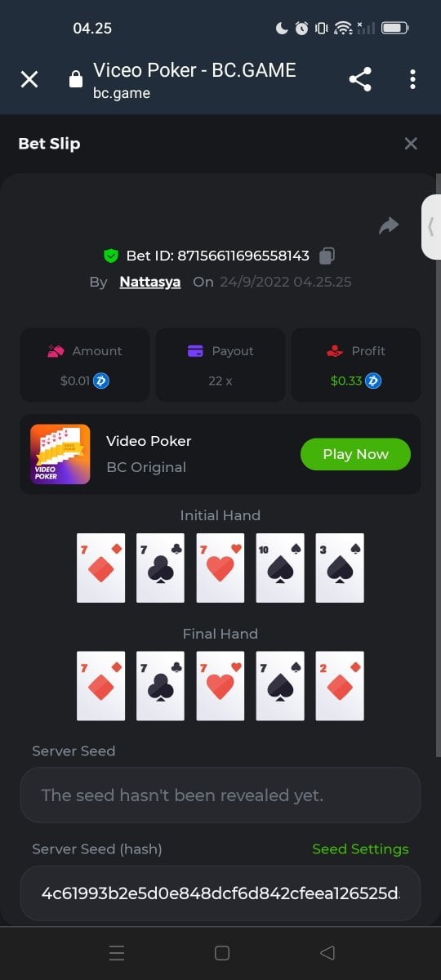The width and height of the screenshot is (441, 980).
Task: Tap the Android back navigation button
Action: click(327, 953)
